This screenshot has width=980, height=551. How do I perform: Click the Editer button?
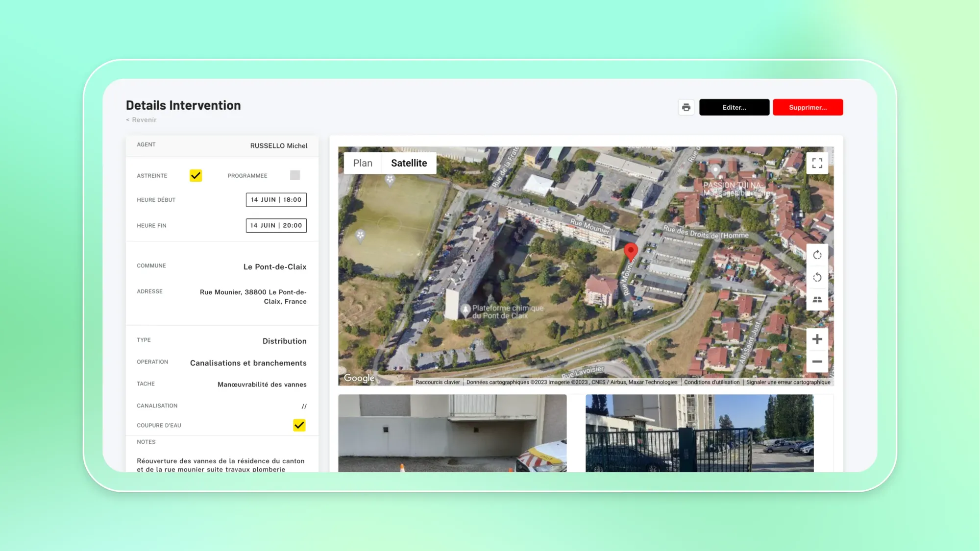click(734, 107)
